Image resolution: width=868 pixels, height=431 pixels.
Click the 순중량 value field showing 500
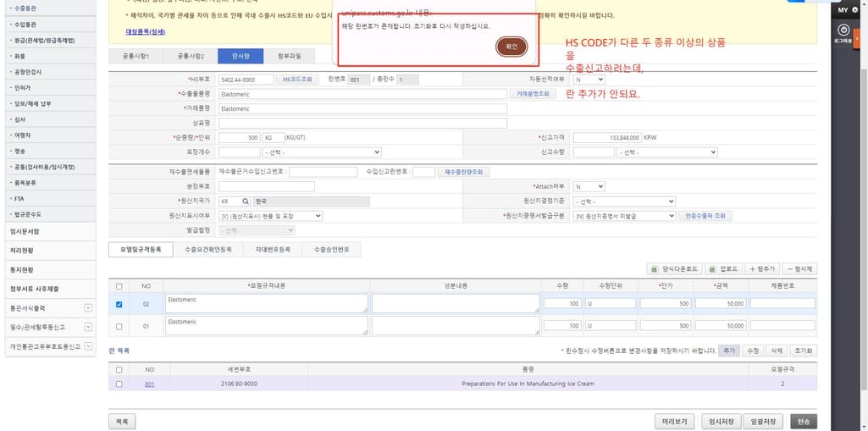[239, 137]
